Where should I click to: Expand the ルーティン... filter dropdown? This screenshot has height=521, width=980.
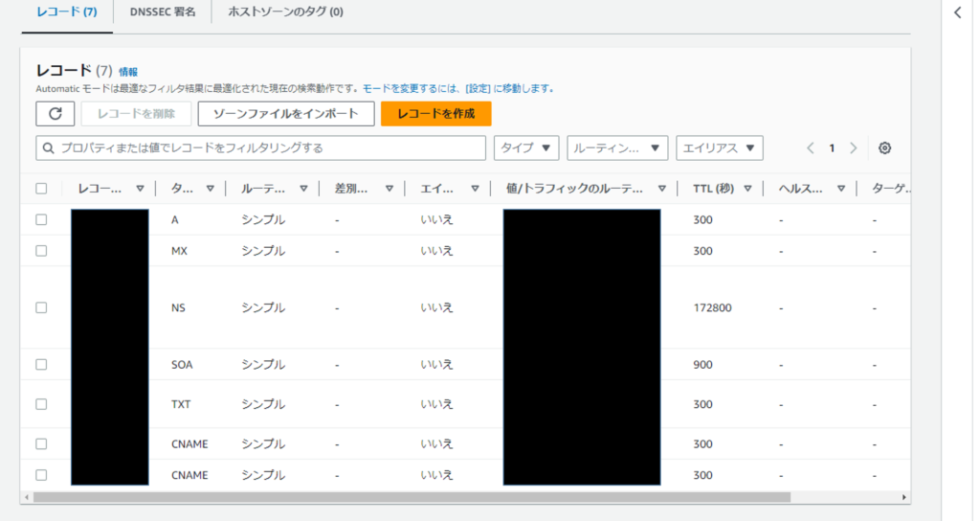click(x=616, y=148)
